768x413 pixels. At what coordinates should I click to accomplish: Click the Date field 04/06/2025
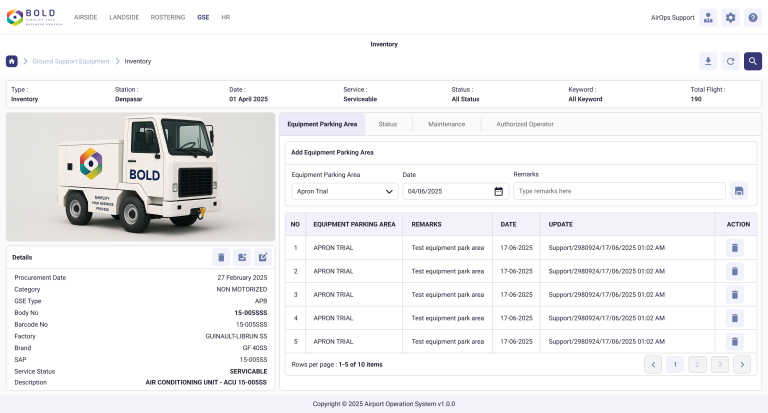click(x=456, y=192)
